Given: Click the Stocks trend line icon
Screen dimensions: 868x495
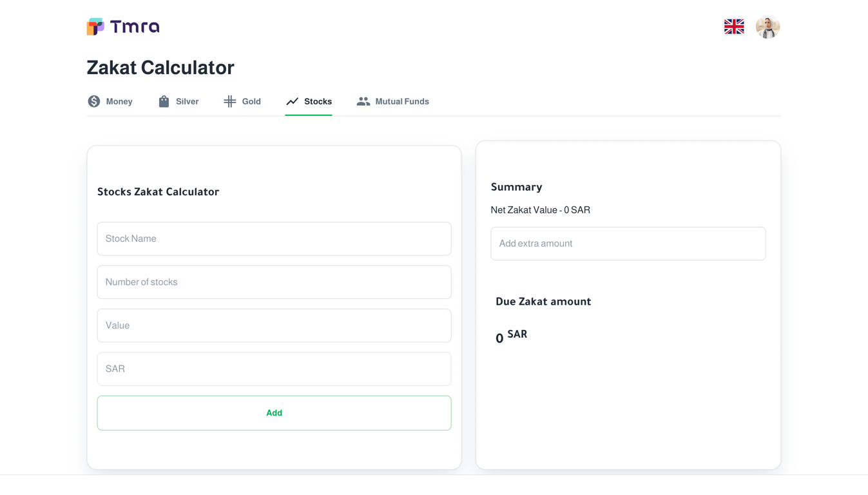Looking at the screenshot, I should [x=293, y=101].
